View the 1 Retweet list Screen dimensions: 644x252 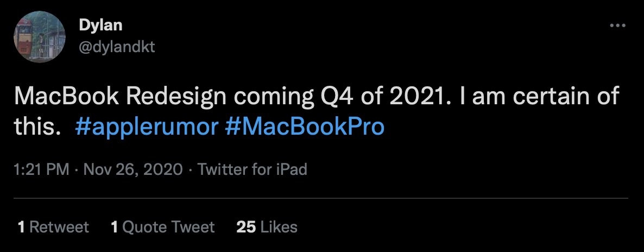[x=53, y=226]
